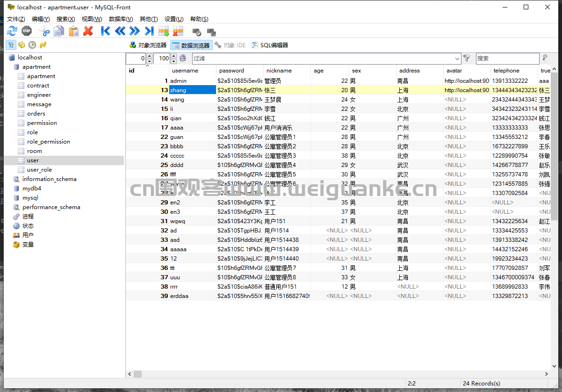
Task: Select the performance_schema database
Action: pos(51,207)
